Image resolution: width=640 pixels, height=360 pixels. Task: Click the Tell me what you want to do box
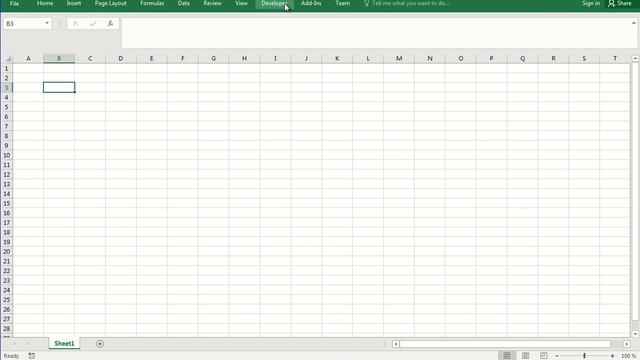point(407,3)
